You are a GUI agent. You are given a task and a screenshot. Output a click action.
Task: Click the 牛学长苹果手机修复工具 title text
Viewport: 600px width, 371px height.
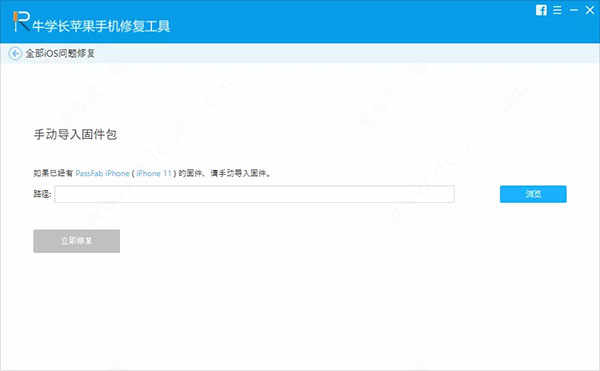pyautogui.click(x=101, y=26)
